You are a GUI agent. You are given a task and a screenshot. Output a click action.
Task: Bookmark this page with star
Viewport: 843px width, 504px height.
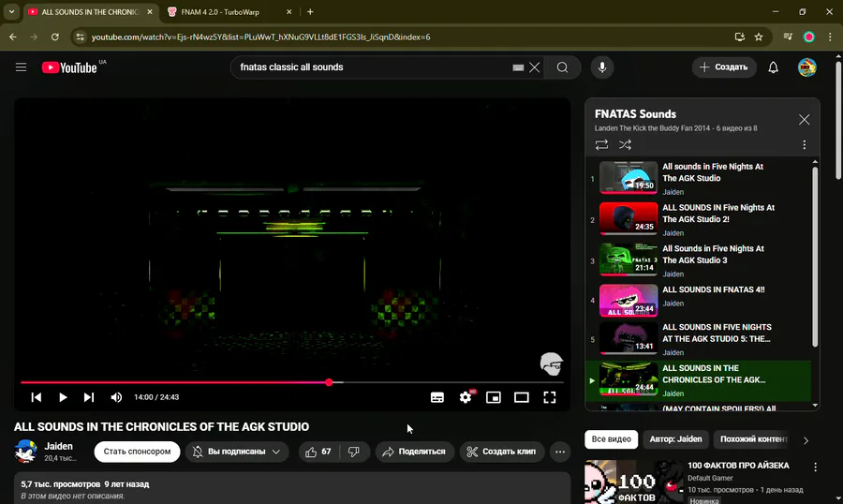tap(759, 37)
